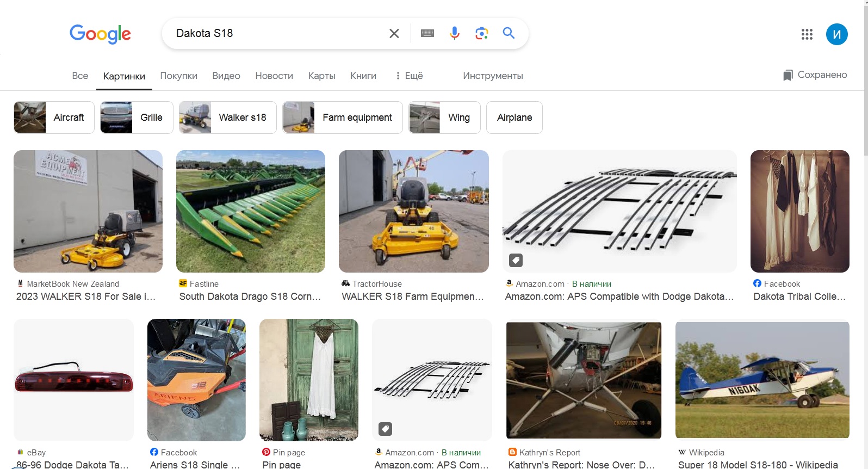Screen dimensions: 868x469
Task: Filter results by Wing chip
Action: coord(444,118)
